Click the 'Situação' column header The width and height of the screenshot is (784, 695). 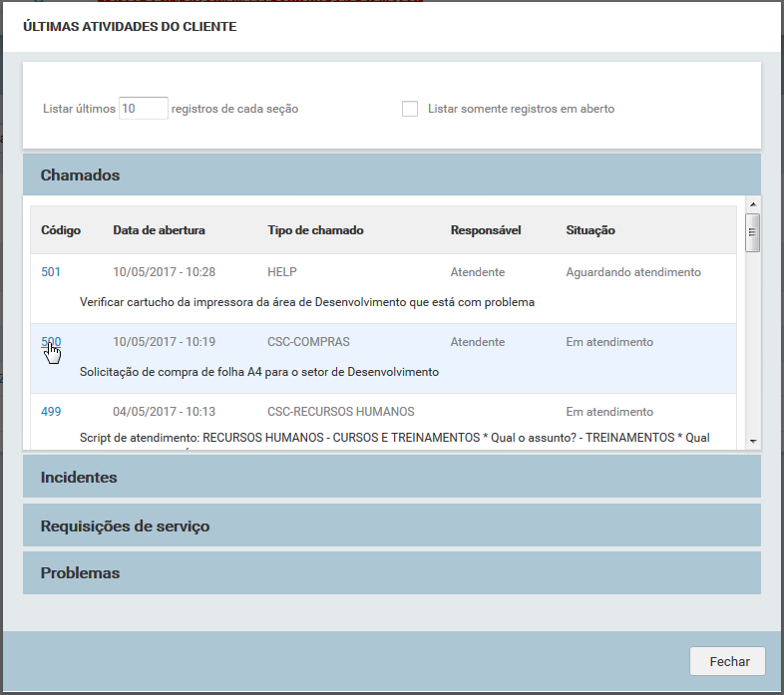590,230
